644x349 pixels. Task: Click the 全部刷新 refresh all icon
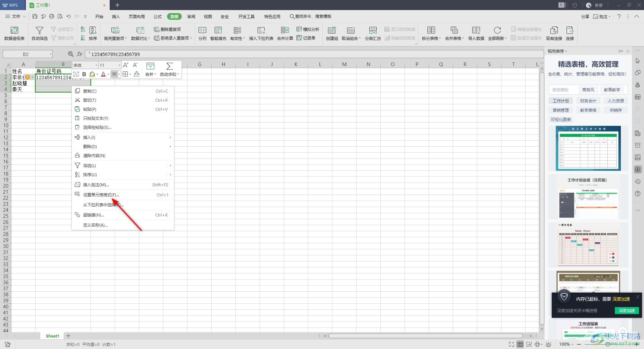pos(497,30)
